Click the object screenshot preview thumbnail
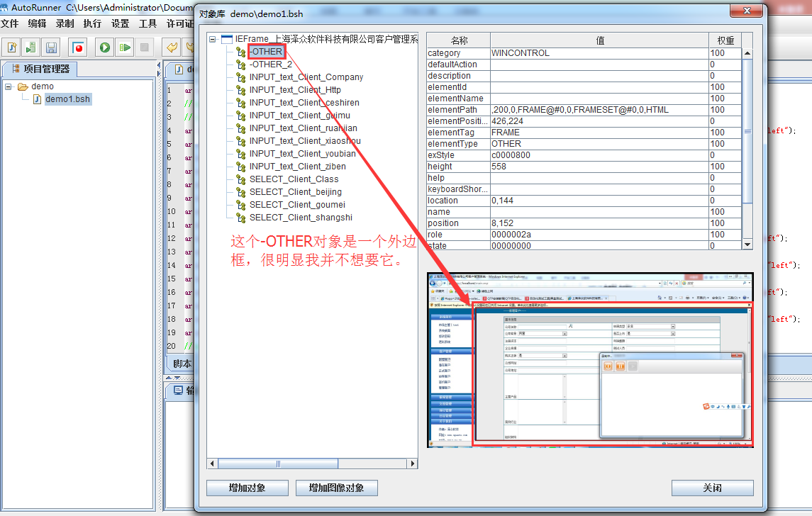 point(590,360)
